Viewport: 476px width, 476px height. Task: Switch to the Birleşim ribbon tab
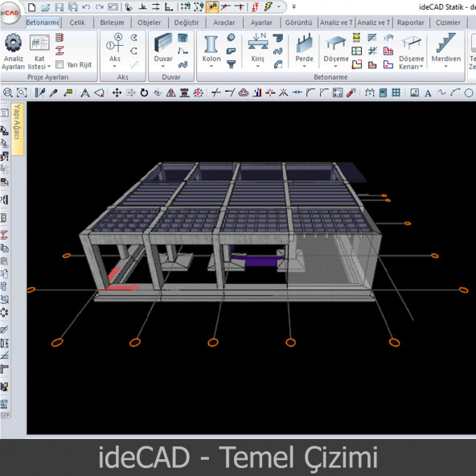click(x=112, y=23)
